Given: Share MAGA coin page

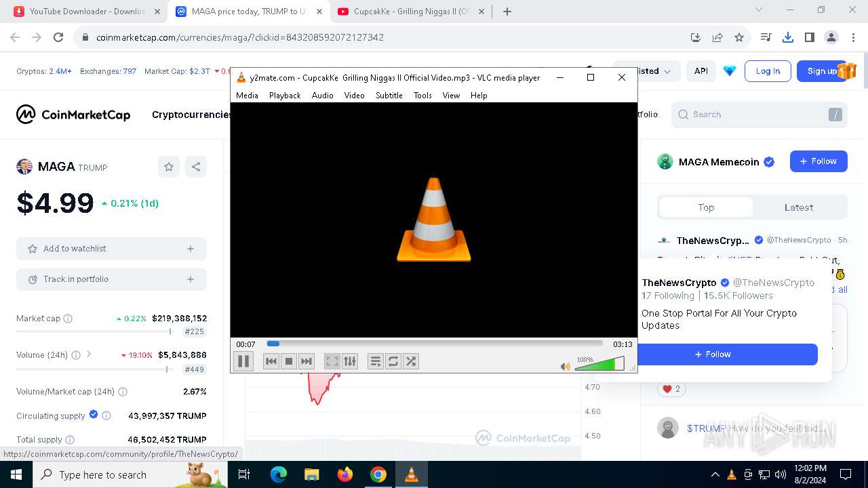Looking at the screenshot, I should (x=196, y=167).
